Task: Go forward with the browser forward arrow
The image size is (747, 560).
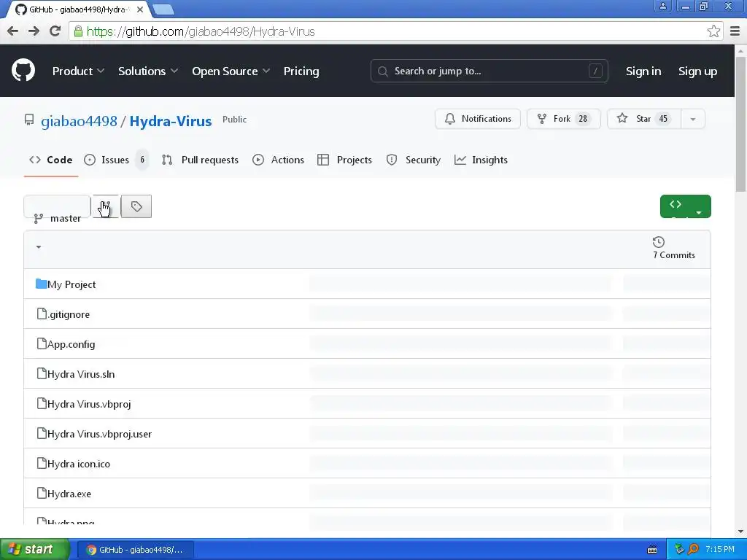Action: pos(34,31)
